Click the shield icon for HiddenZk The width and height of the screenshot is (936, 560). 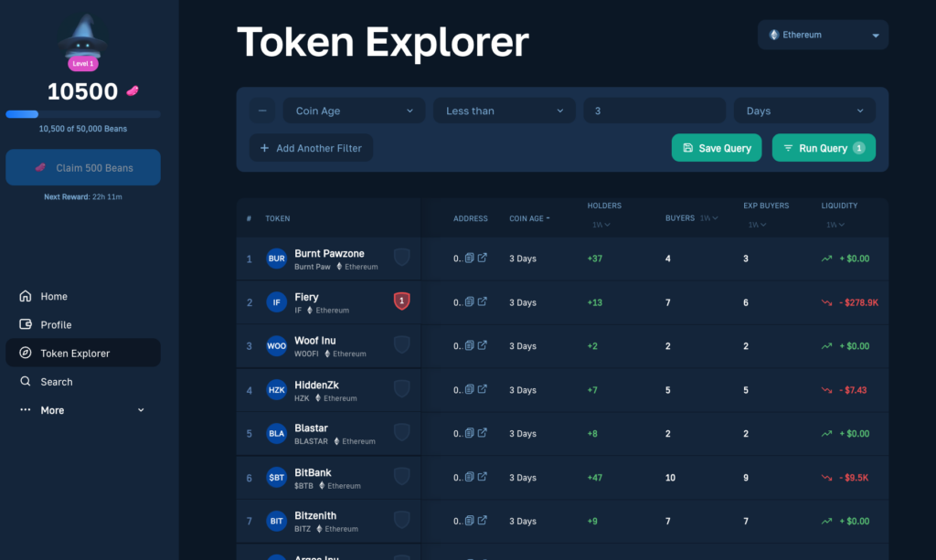click(x=402, y=389)
